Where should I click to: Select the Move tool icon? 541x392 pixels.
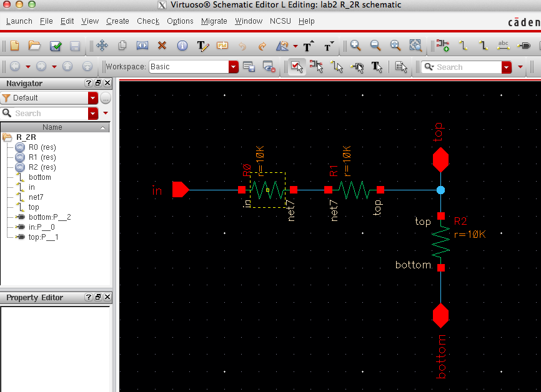[x=102, y=46]
